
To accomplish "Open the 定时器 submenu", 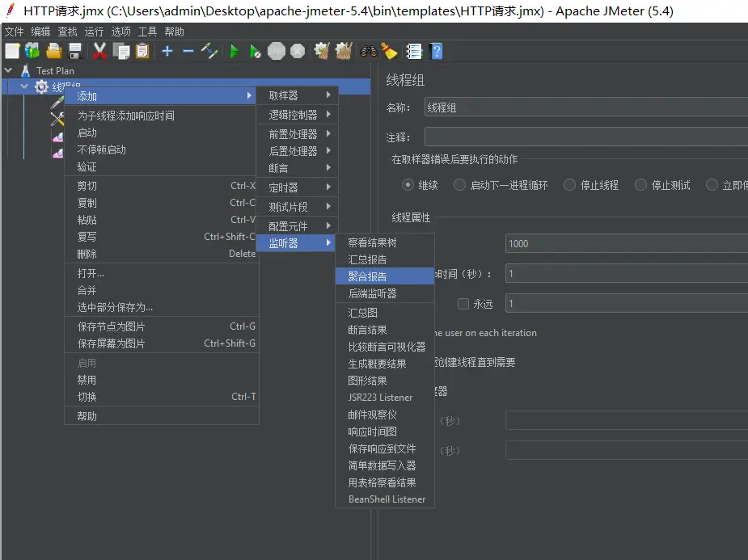I will coord(296,187).
